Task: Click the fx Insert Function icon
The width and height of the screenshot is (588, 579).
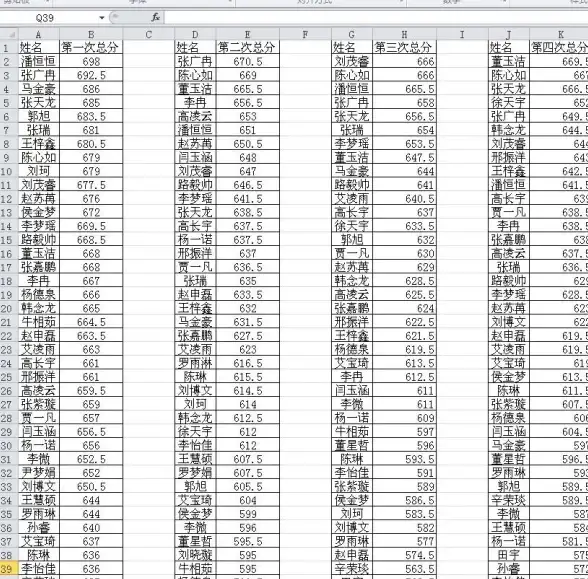Action: click(x=155, y=17)
